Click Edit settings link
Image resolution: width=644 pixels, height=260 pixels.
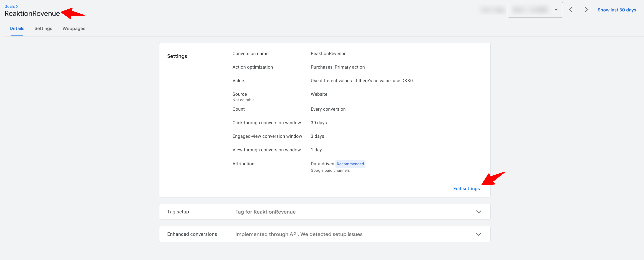point(466,188)
